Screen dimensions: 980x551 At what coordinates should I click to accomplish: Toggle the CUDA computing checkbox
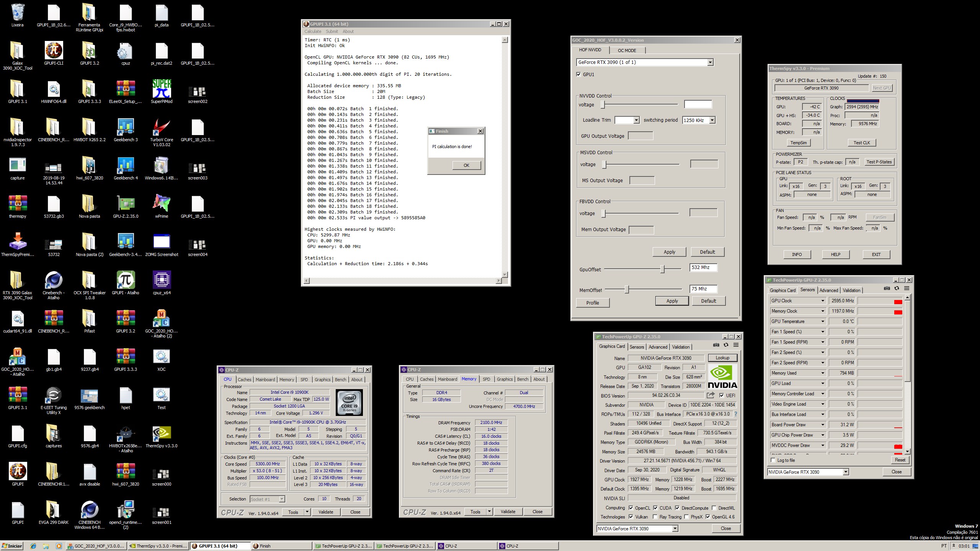pyautogui.click(x=655, y=508)
